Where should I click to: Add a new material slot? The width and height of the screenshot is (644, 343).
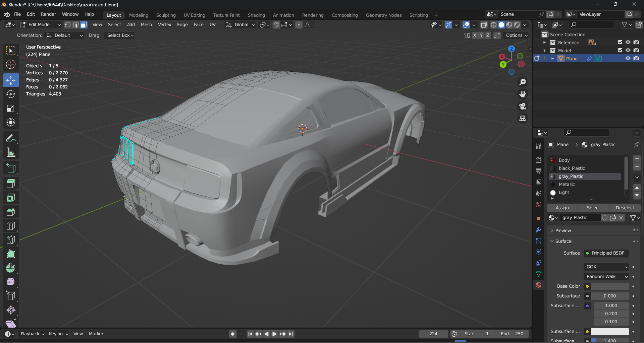pos(637,159)
